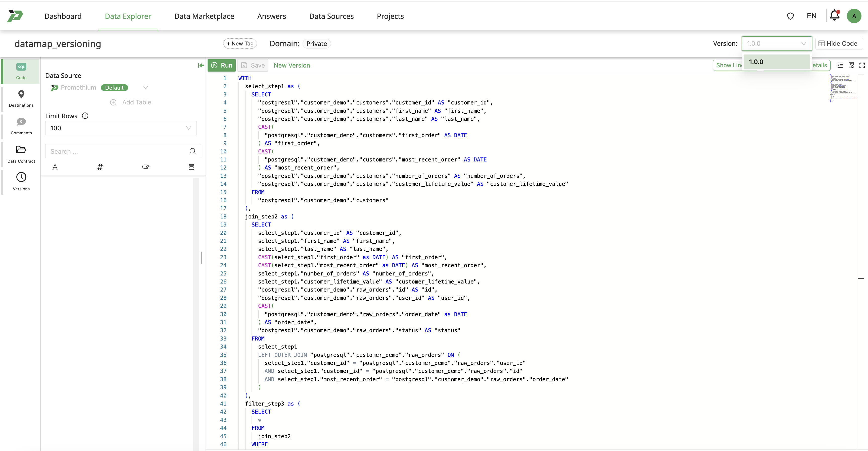The width and height of the screenshot is (868, 451).
Task: Switch to Data Marketplace tab
Action: [x=204, y=16]
